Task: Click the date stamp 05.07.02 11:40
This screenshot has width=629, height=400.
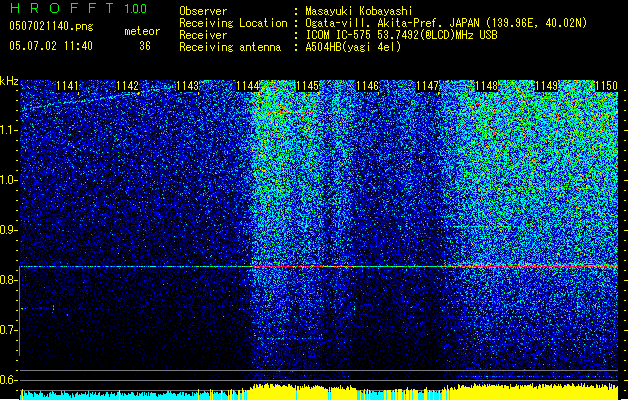Action: 51,45
